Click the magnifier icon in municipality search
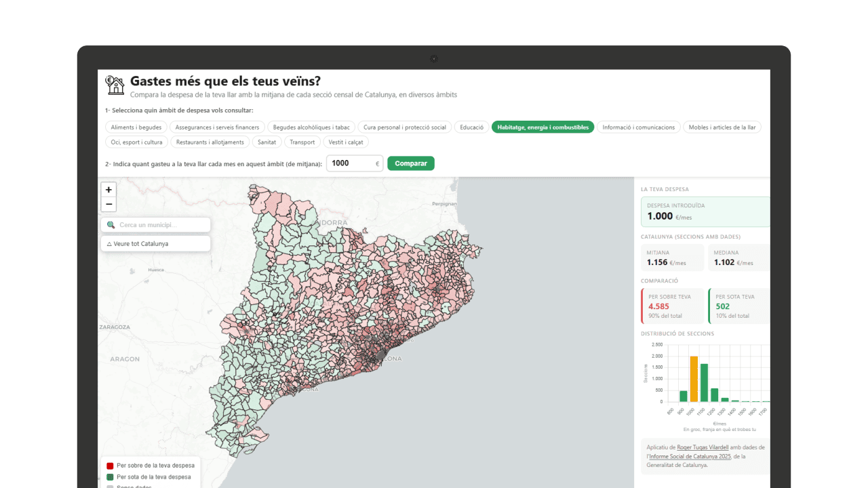The width and height of the screenshot is (868, 488). pos(111,225)
